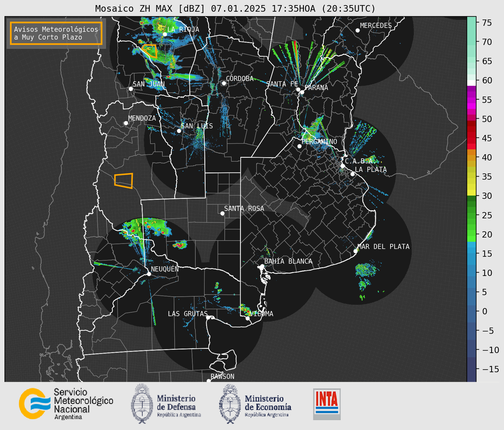Click the C.A.B.A. city marker
The height and width of the screenshot is (430, 504).
tap(343, 166)
